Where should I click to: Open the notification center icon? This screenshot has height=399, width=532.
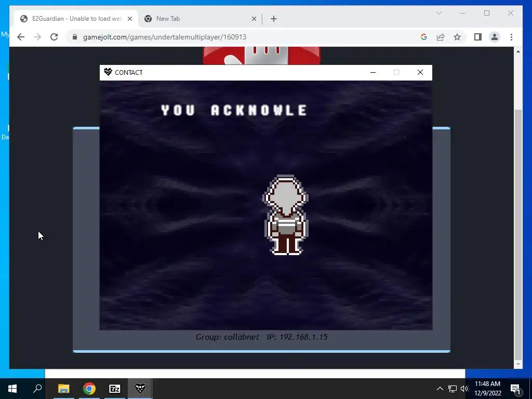pyautogui.click(x=515, y=389)
